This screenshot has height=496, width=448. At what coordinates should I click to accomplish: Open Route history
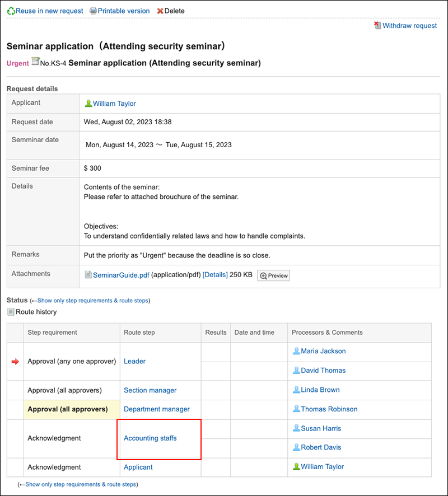(36, 312)
